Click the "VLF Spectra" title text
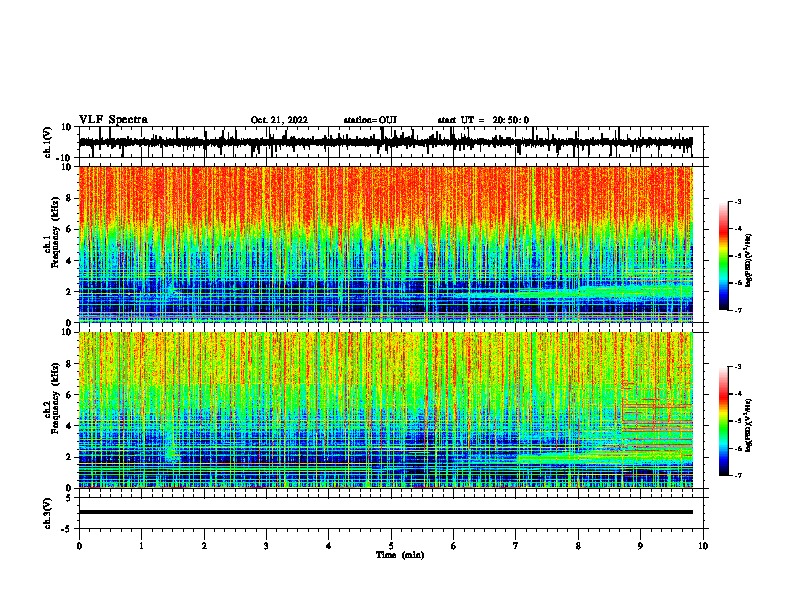 [113, 119]
